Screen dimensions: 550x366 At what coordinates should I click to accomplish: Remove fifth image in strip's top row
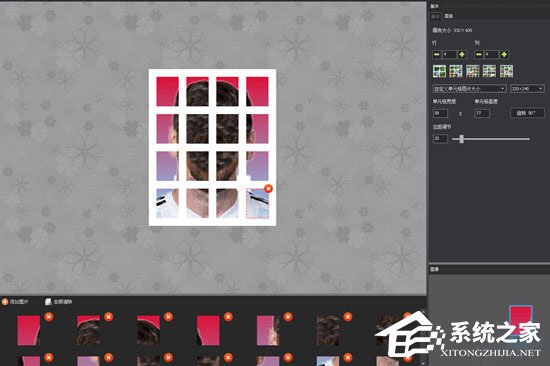[288, 317]
